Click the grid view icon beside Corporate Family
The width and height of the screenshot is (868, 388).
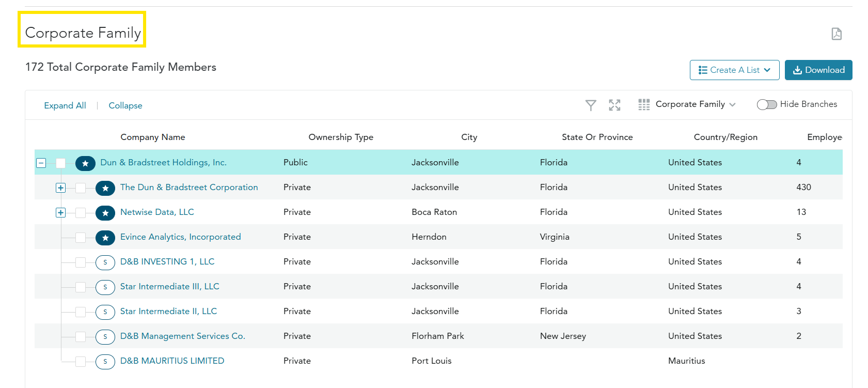tap(644, 104)
